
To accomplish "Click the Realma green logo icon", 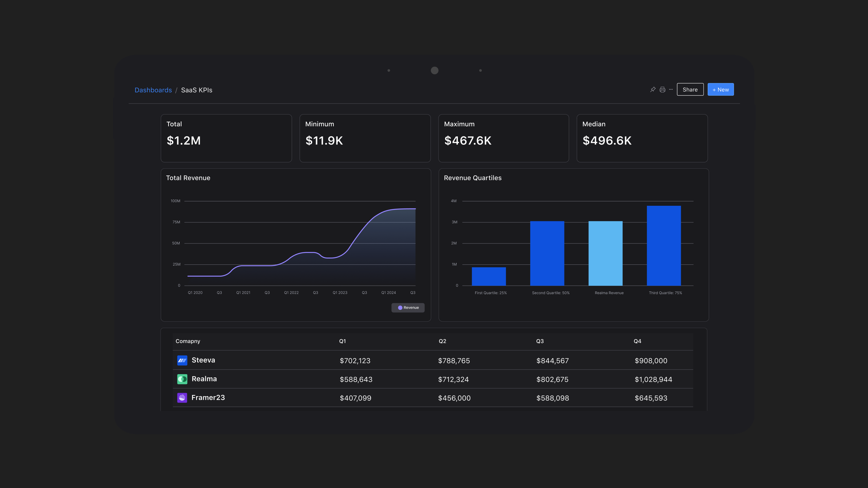I will coord(182,379).
